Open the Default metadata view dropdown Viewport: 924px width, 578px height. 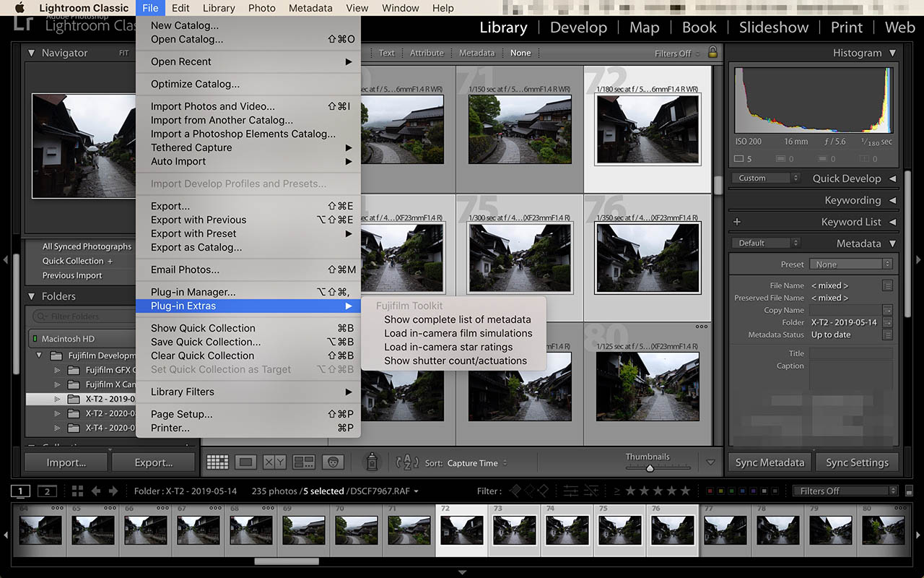click(766, 243)
